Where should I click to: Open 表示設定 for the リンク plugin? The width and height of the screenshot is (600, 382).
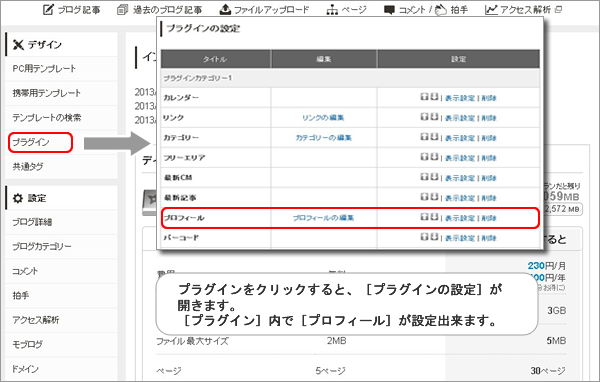(x=460, y=118)
